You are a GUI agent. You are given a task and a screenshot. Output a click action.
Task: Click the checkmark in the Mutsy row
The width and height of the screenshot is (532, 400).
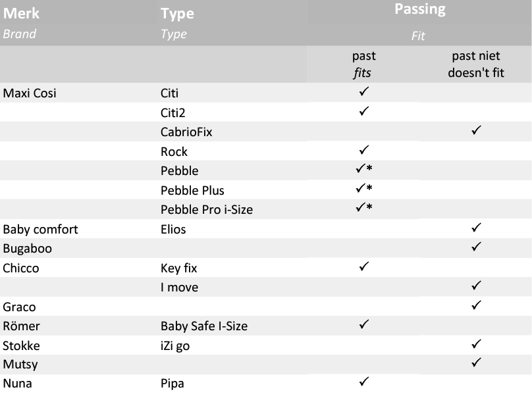(476, 362)
